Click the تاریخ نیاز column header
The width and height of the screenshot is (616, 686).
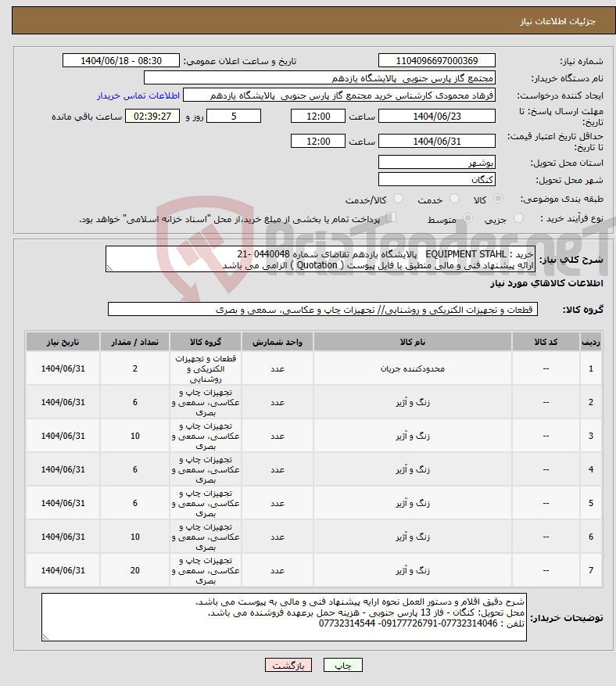coord(63,342)
